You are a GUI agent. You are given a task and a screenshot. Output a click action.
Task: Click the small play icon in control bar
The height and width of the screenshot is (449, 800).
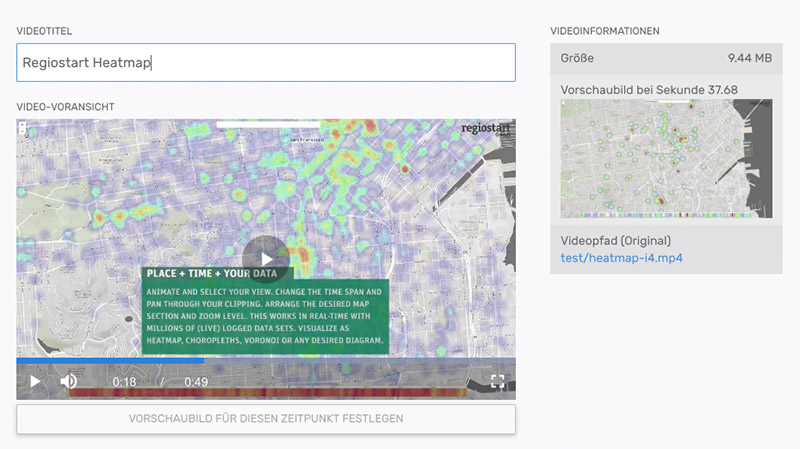pyautogui.click(x=35, y=381)
